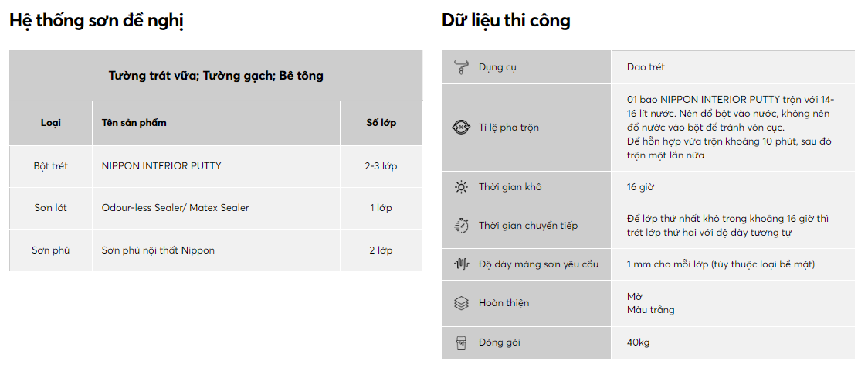The image size is (868, 368).
Task: Click the 2-3 lớp layer count cell
Action: tap(381, 165)
